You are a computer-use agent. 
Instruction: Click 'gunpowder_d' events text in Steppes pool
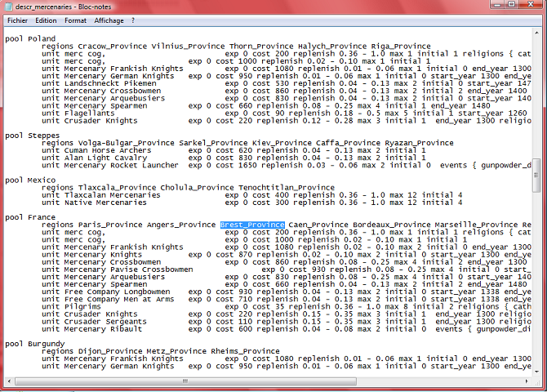click(x=506, y=166)
